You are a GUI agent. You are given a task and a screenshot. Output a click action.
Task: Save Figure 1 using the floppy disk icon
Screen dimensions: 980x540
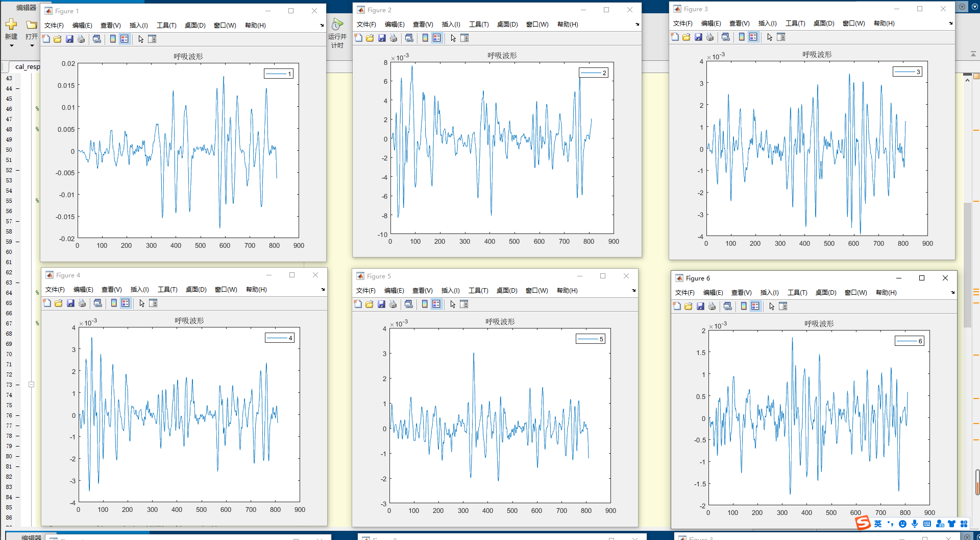tap(69, 39)
